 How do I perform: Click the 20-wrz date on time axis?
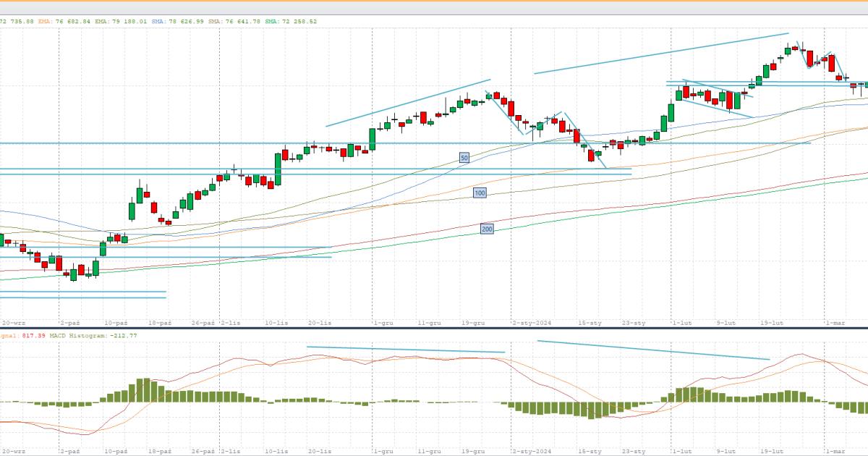(x=14, y=324)
